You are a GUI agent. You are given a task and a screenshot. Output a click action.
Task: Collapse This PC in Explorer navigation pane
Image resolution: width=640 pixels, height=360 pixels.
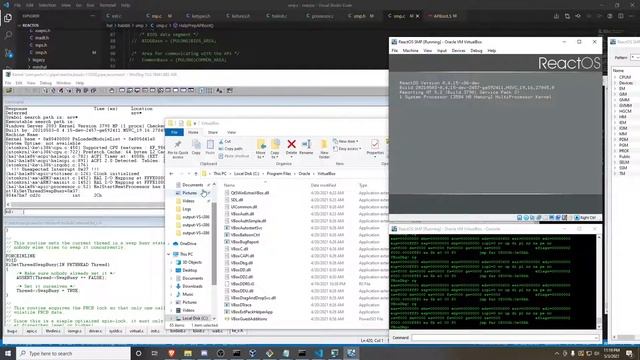(x=169, y=254)
